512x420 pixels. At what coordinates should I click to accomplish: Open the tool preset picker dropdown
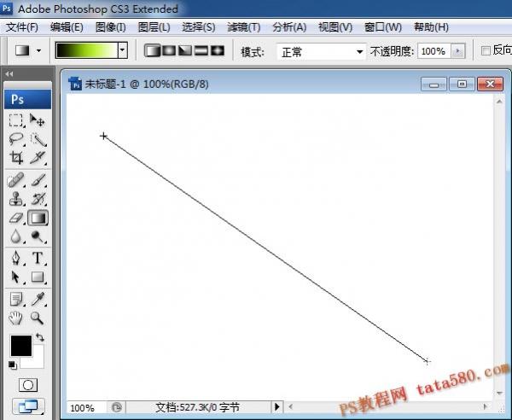(39, 50)
